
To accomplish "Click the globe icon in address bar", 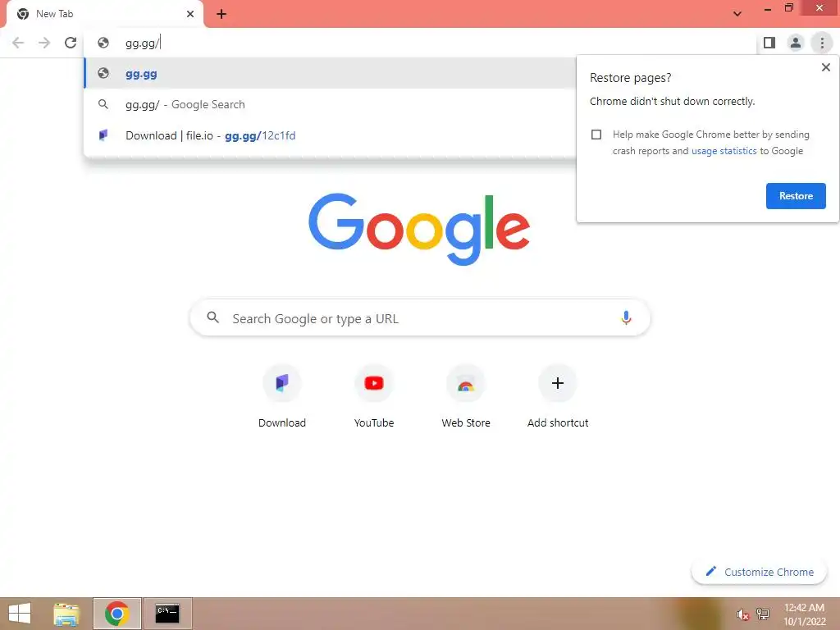I will pos(103,43).
